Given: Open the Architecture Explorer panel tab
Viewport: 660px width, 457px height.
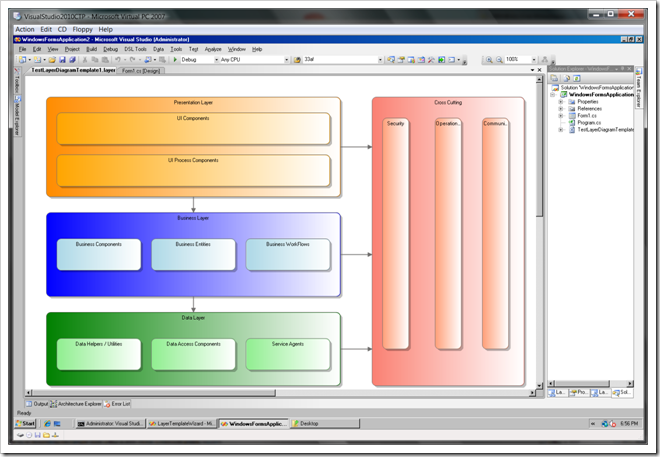Looking at the screenshot, I should pos(76,404).
